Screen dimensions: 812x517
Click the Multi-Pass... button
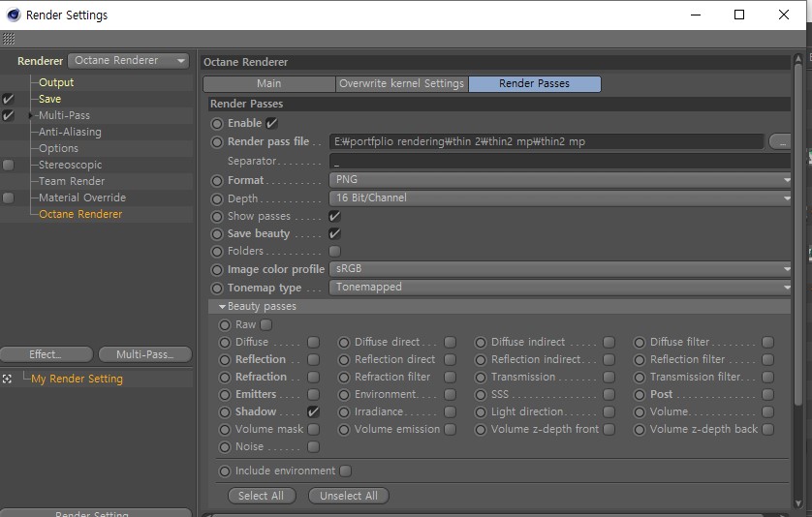(x=145, y=354)
